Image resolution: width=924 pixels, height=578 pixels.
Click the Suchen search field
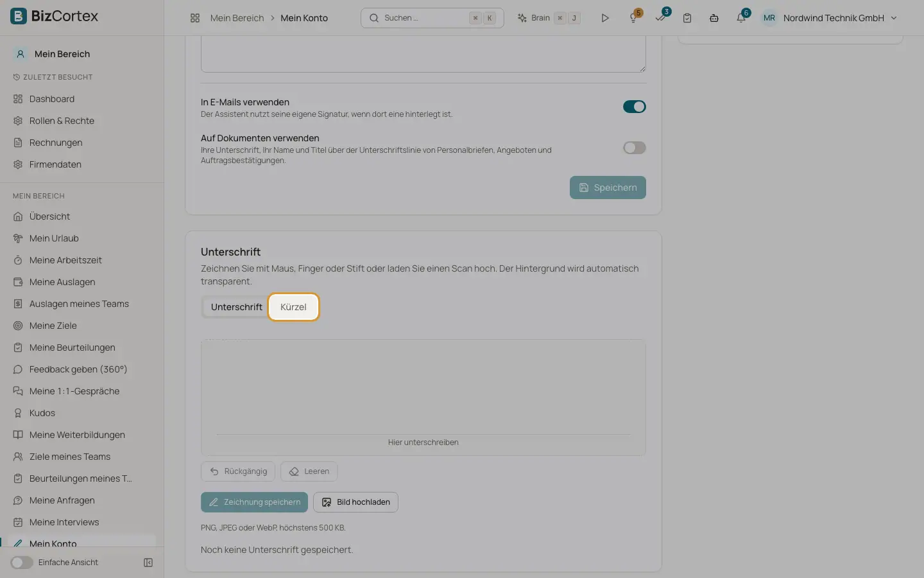pyautogui.click(x=432, y=18)
